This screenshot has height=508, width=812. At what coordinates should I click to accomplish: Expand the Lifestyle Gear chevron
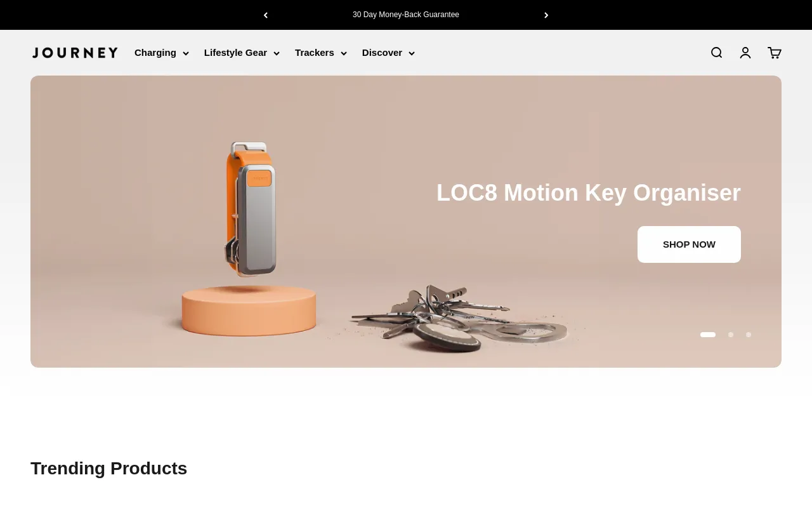point(277,53)
